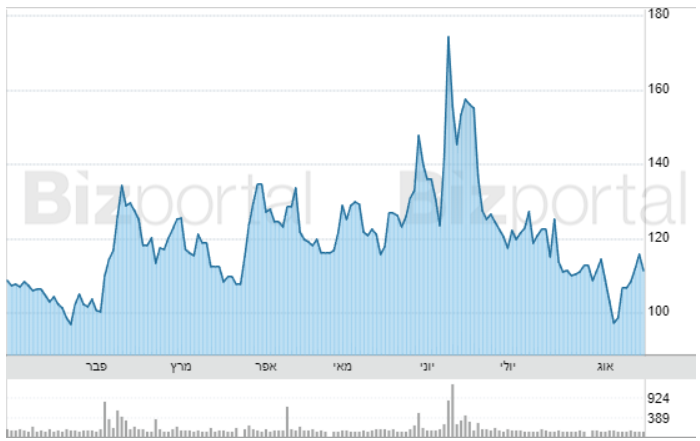Click the highest price peak near 174
The width and height of the screenshot is (700, 441).
click(448, 37)
